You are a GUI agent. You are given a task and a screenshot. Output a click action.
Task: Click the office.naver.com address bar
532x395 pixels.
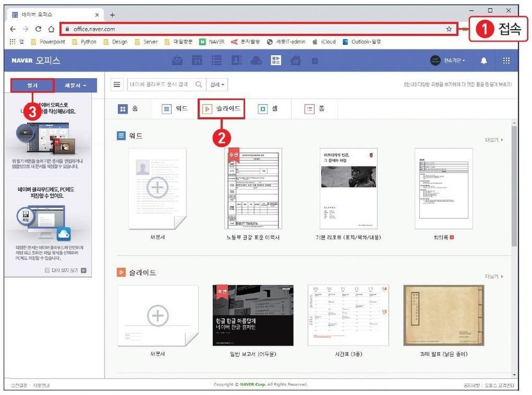point(258,29)
